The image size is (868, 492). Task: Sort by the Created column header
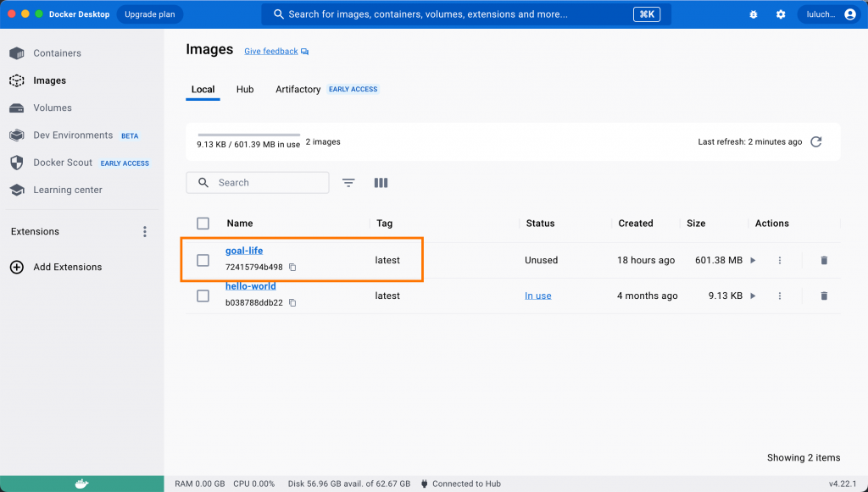click(x=636, y=224)
